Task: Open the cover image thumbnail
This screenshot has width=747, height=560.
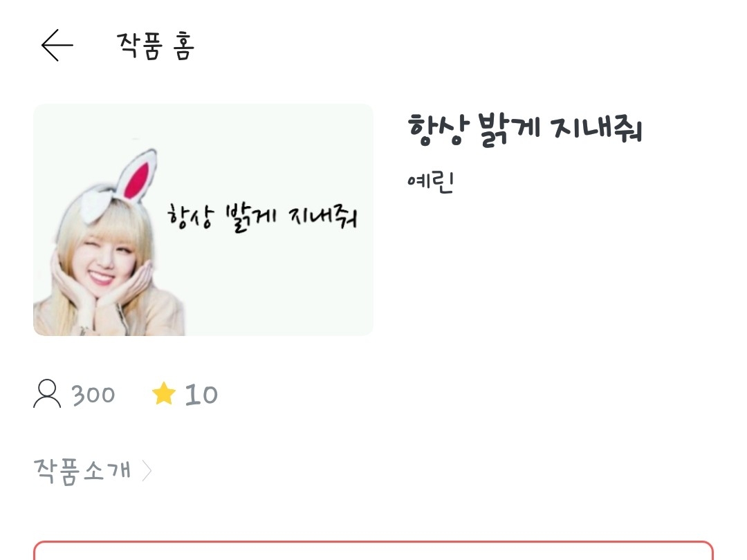Action: [x=203, y=220]
